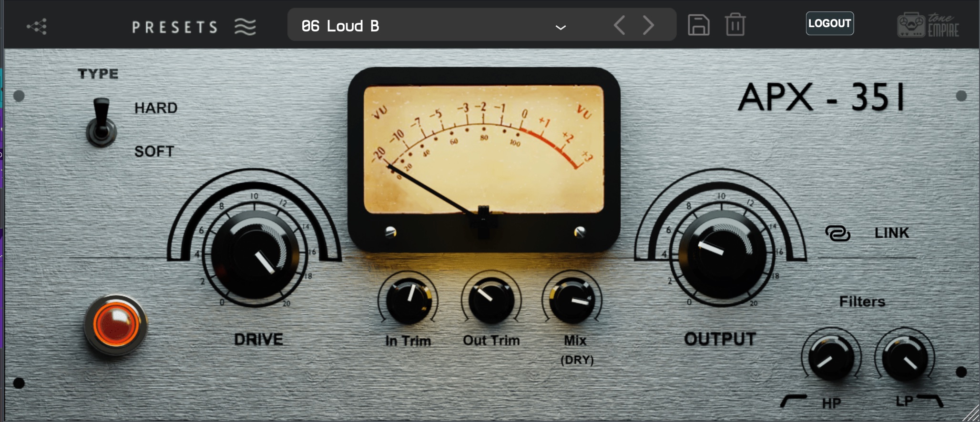980x422 pixels.
Task: Click the share/network icon at top left
Action: tap(37, 26)
